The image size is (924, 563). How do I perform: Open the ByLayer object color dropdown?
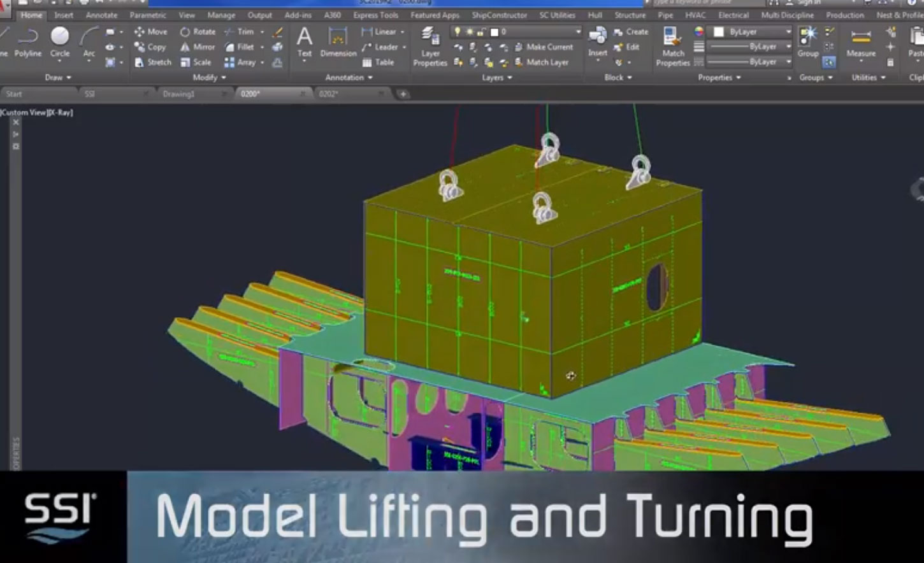[x=789, y=32]
